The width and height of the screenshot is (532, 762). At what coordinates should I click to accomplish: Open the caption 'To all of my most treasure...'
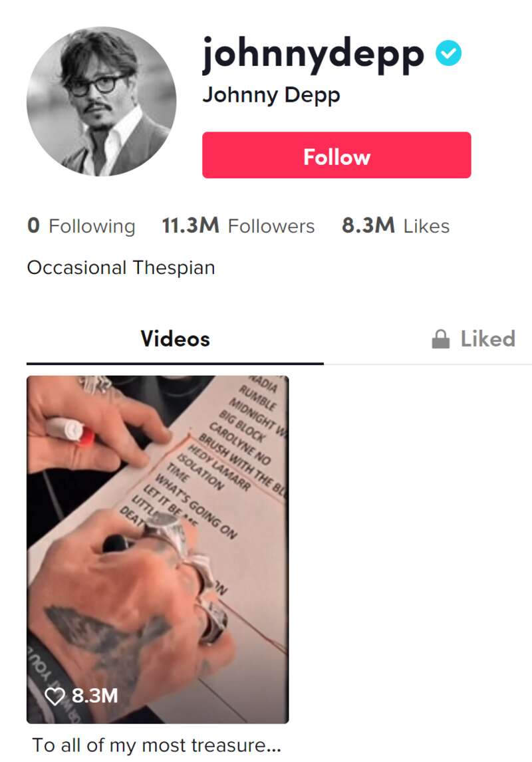(x=156, y=745)
